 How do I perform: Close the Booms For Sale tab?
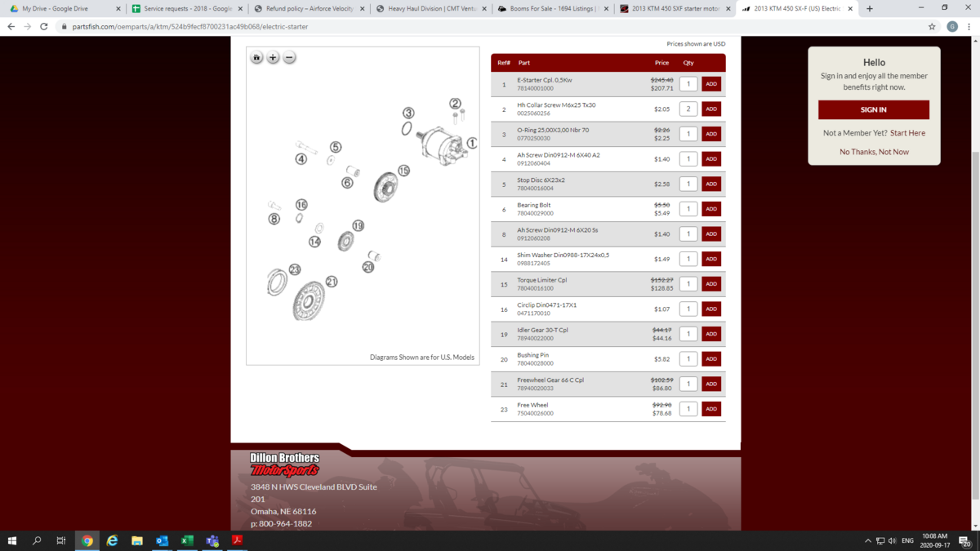(x=606, y=9)
